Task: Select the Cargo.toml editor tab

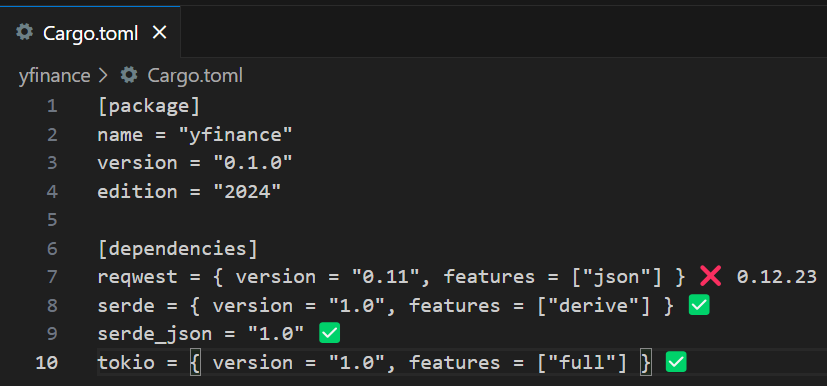Action: tap(90, 33)
